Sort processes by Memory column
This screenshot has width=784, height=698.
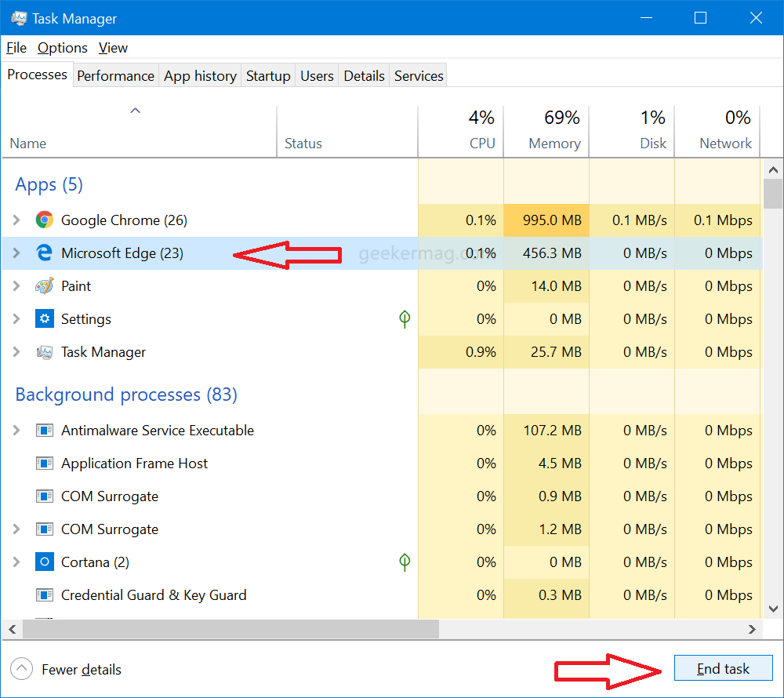[x=546, y=132]
